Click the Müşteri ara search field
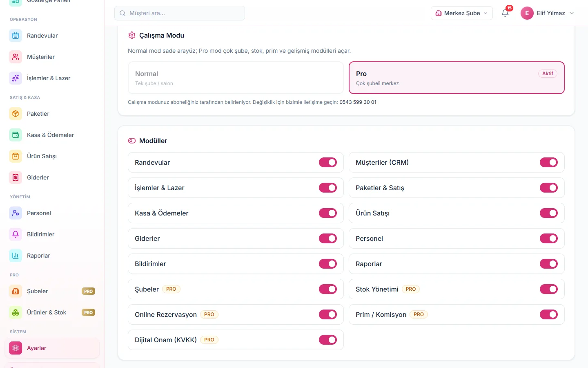This screenshot has width=588, height=368. [180, 13]
